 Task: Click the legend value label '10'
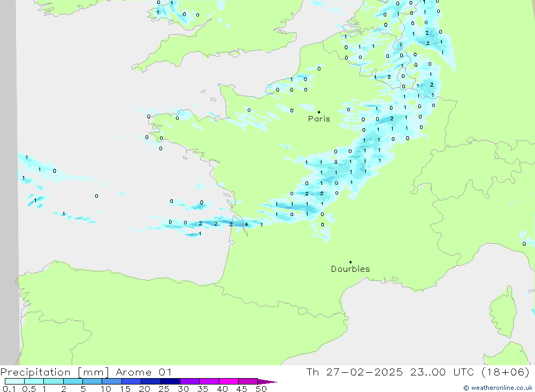(106, 389)
